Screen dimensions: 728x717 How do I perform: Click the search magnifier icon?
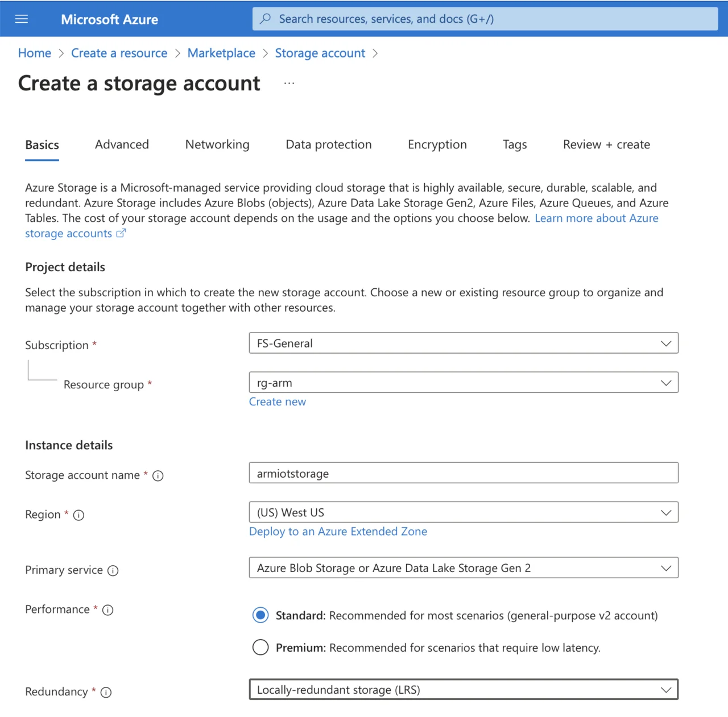[x=265, y=19]
